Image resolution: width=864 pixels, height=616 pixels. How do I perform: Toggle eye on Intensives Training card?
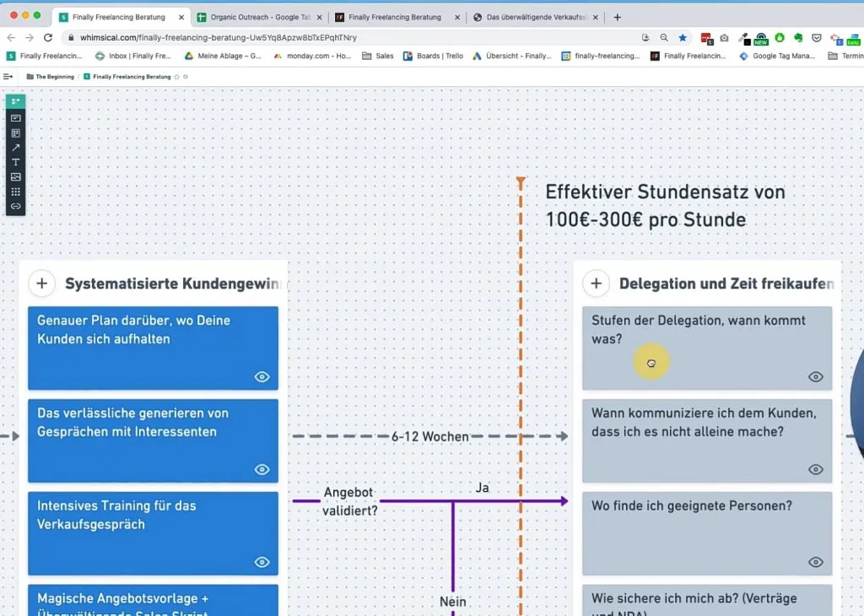tap(262, 562)
